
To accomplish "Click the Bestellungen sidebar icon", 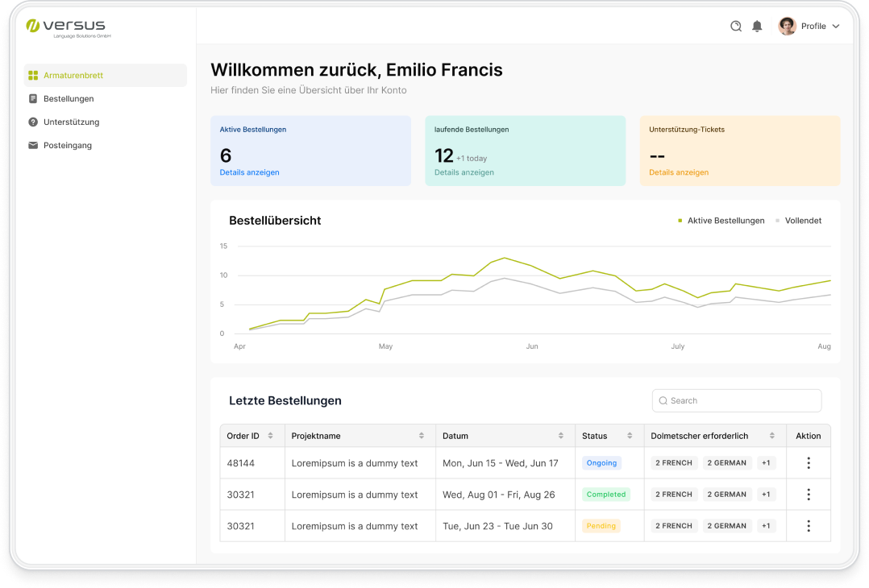I will (33, 99).
